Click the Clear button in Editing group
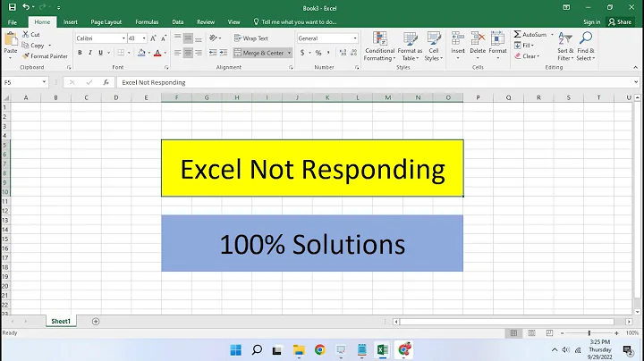The height and width of the screenshot is (361, 644). coord(527,56)
